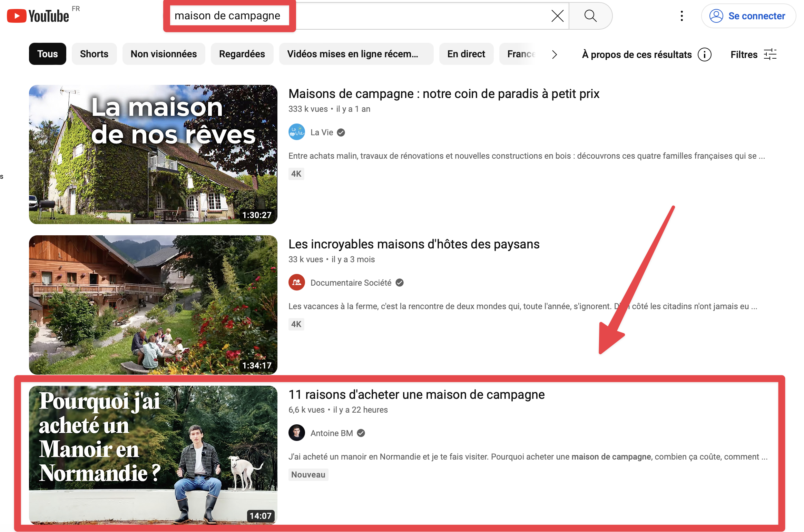Click Antoine BM channel avatar

[x=296, y=433]
